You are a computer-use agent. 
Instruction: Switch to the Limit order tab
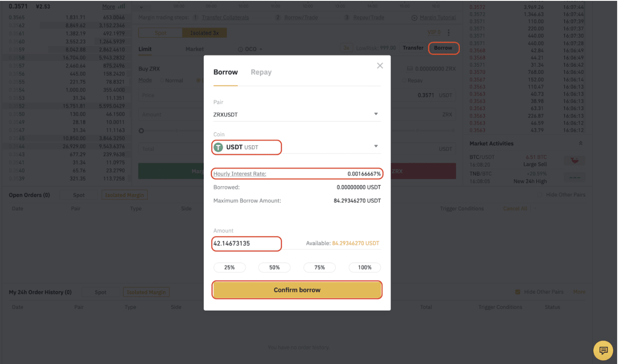(145, 49)
